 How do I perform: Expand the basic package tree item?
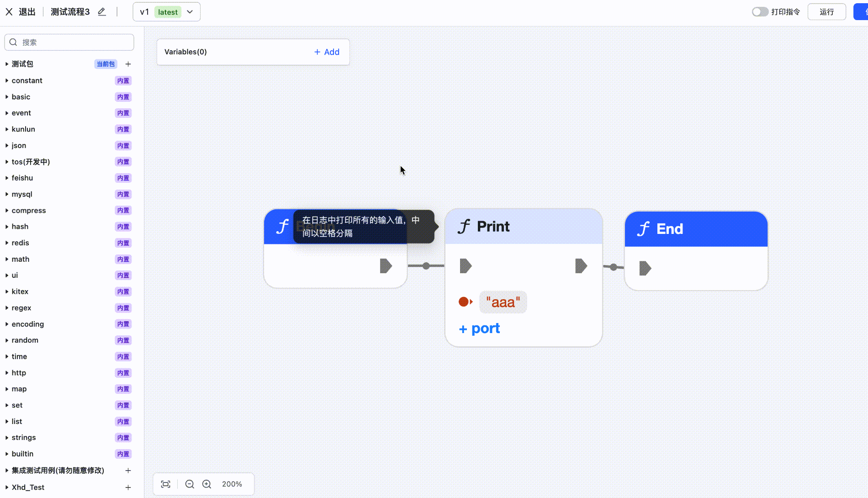(x=7, y=97)
